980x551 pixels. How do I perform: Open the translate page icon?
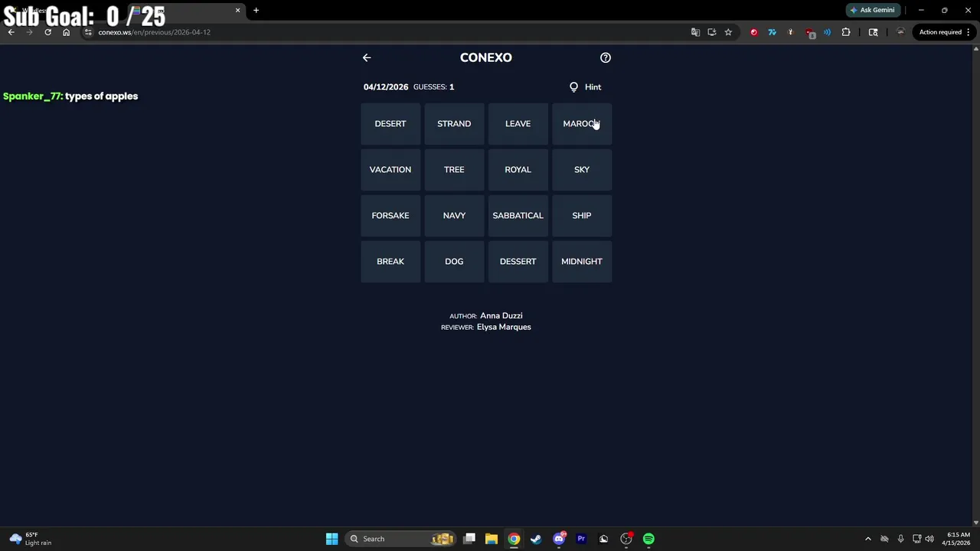pyautogui.click(x=695, y=32)
